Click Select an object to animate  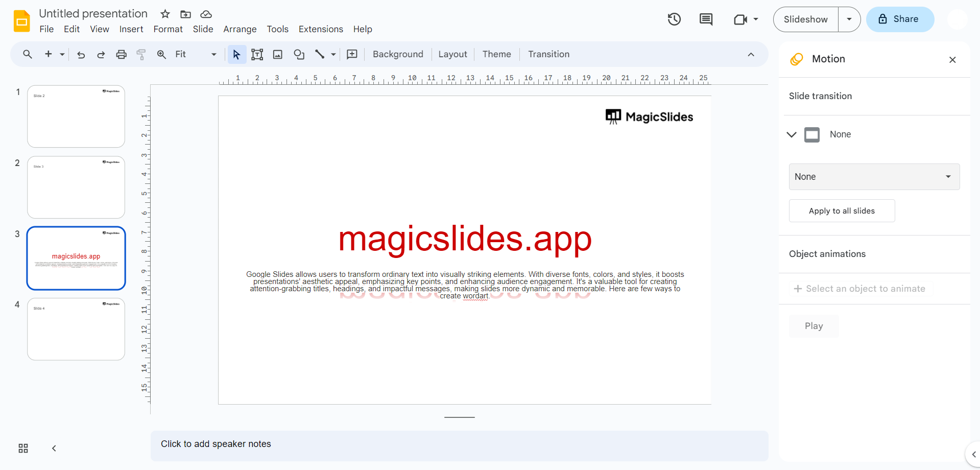click(861, 289)
